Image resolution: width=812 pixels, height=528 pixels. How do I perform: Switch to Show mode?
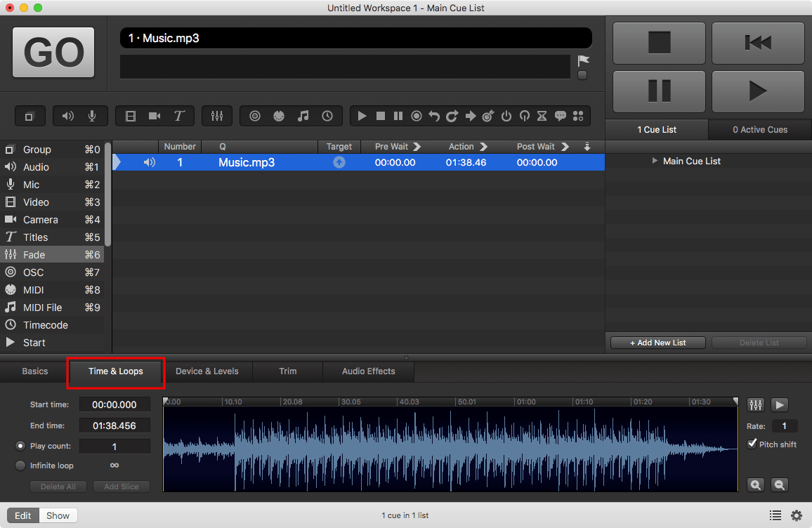pyautogui.click(x=58, y=515)
